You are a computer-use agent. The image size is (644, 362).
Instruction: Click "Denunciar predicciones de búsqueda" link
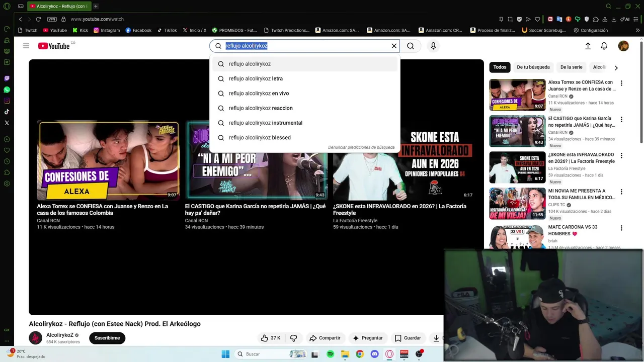361,147
